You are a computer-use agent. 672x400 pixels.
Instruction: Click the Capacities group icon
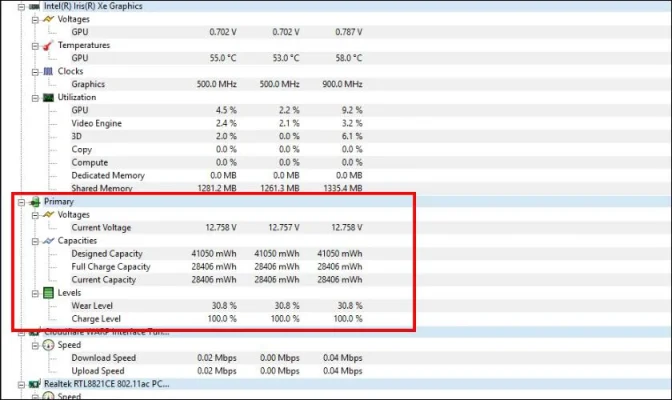(x=47, y=240)
